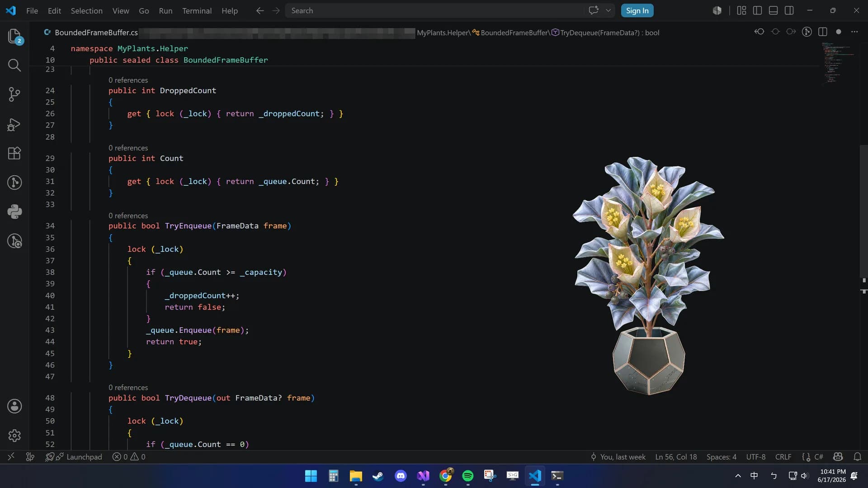The image size is (868, 488).
Task: Go forward with the navigation arrow
Action: 276,10
